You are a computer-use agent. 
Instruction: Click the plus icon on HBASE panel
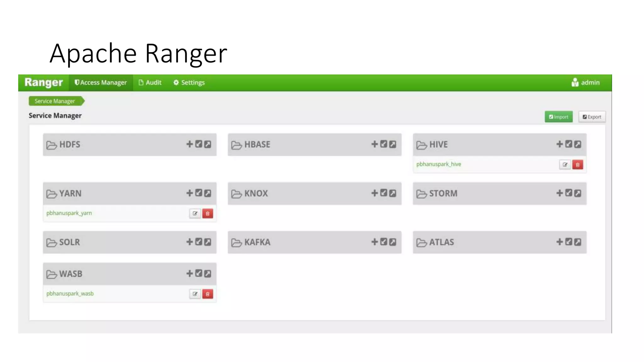[x=374, y=144]
